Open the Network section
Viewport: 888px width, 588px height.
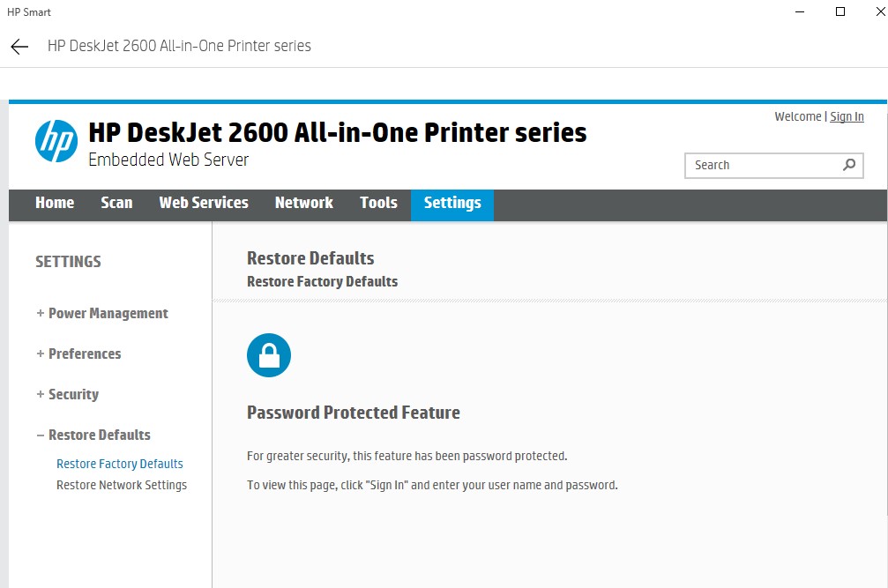[303, 205]
